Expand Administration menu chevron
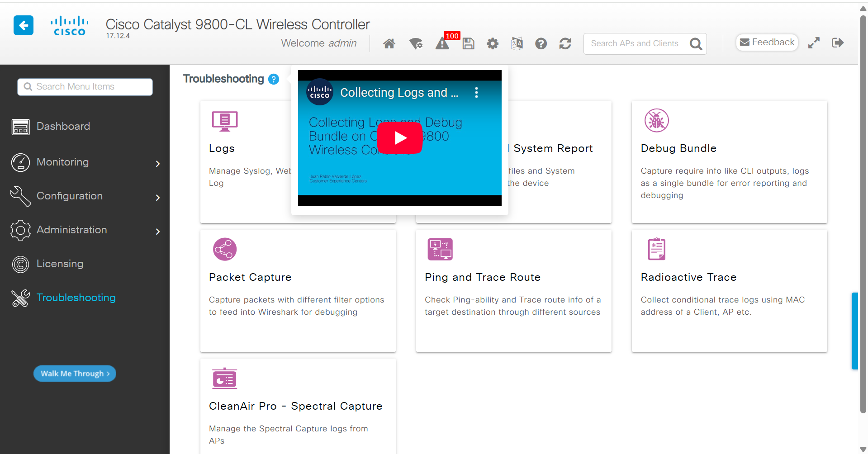 click(x=158, y=232)
